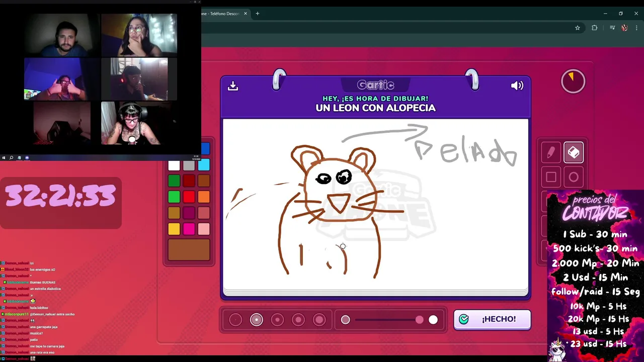
Task: Open the Chrome three-dot menu
Action: (636, 28)
